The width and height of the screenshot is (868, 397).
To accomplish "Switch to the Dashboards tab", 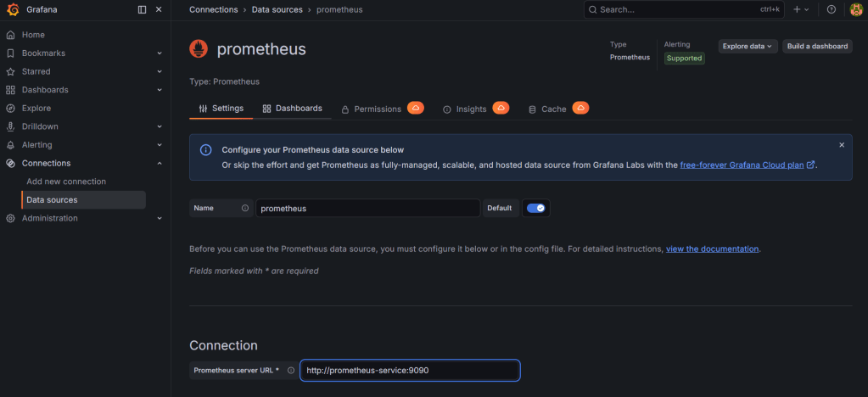I will tap(293, 109).
